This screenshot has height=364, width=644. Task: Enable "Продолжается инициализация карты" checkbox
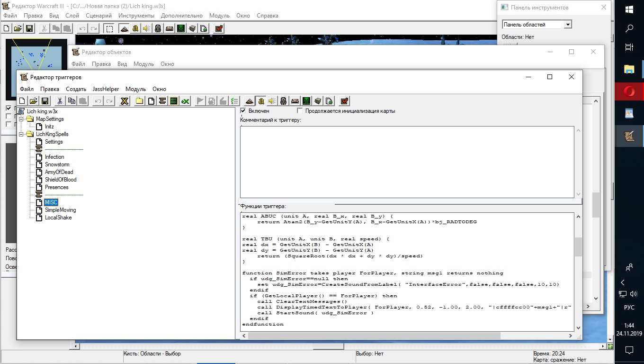click(x=300, y=111)
